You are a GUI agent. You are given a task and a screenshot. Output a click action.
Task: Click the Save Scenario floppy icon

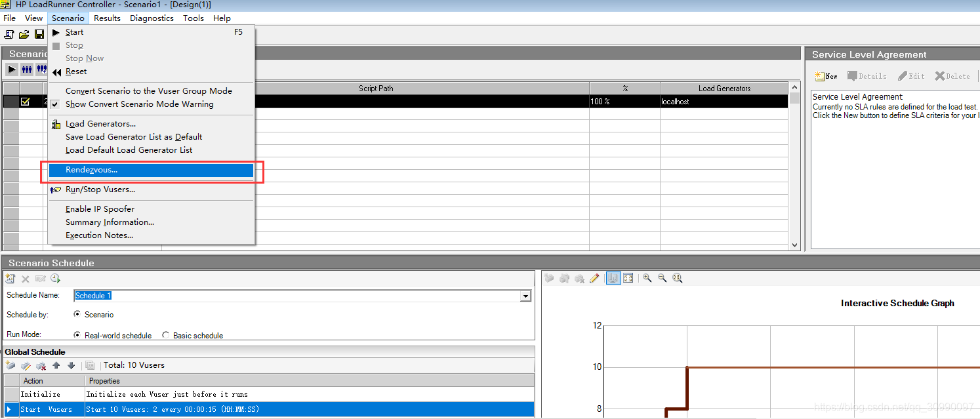[39, 34]
